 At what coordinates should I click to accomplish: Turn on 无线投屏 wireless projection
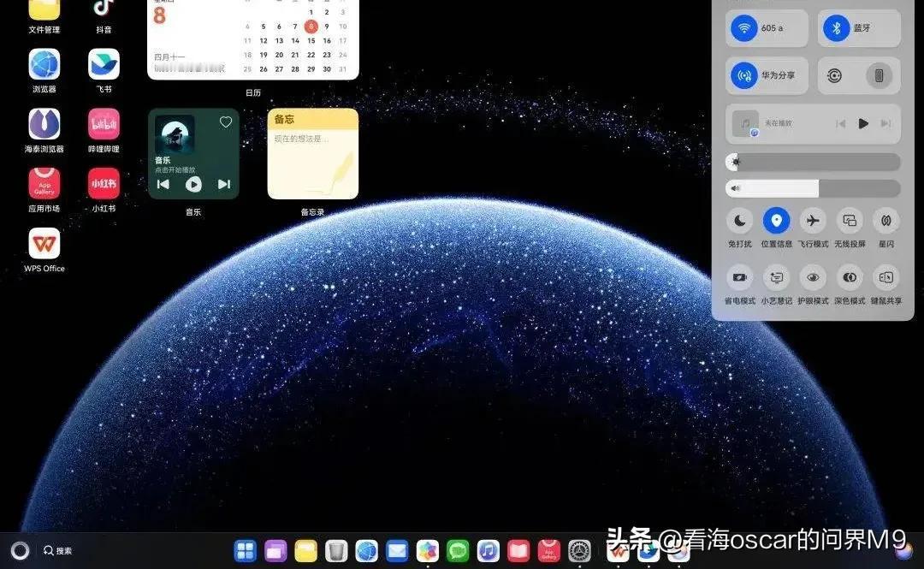[850, 221]
